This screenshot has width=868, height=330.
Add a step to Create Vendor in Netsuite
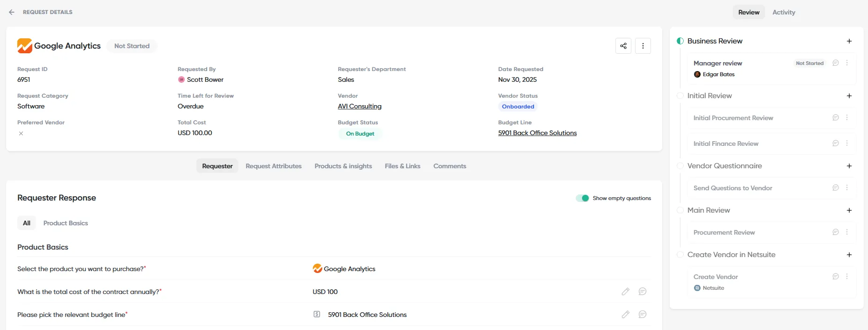coord(849,255)
